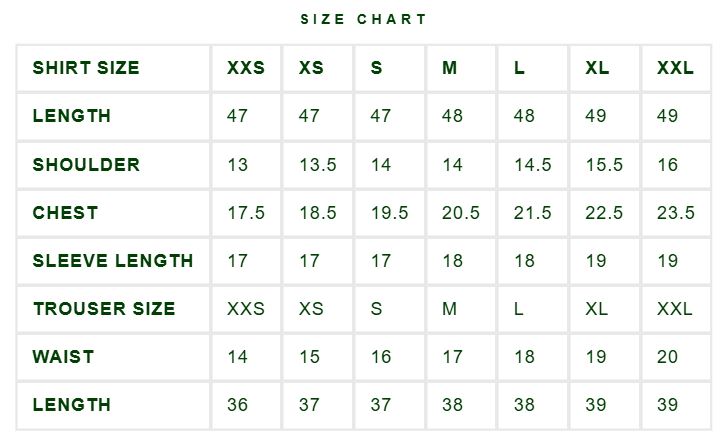The width and height of the screenshot is (727, 437).
Task: Click chest value 20.5 for size M
Action: click(460, 213)
